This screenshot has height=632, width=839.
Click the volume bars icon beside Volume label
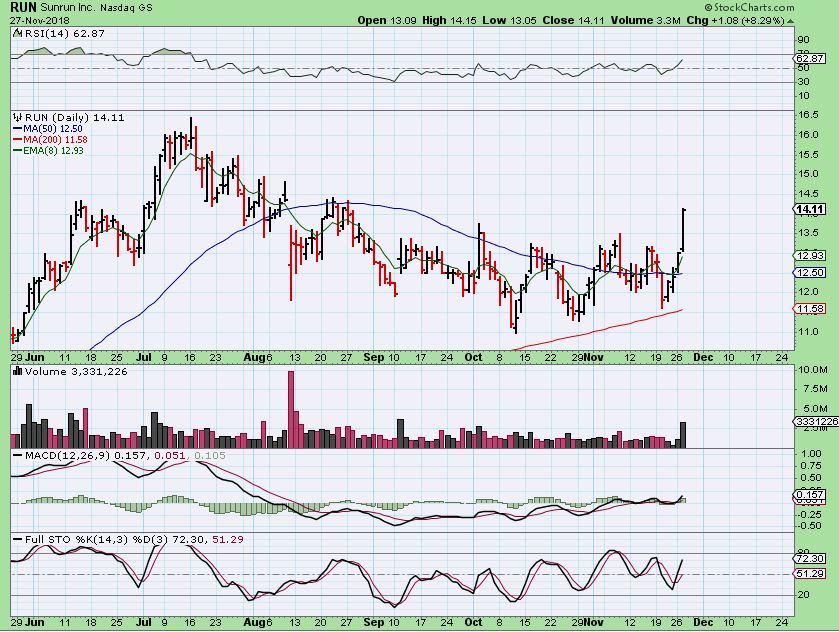[x=18, y=371]
